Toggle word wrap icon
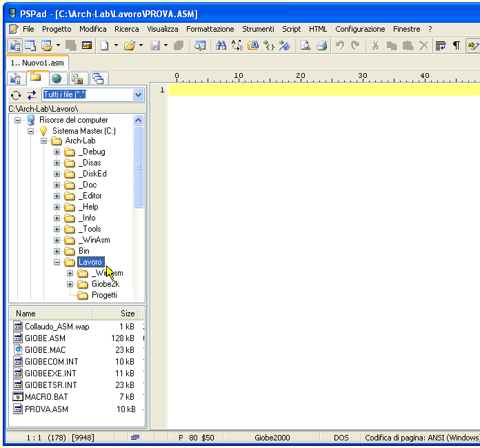This screenshot has width=480, height=448. (x=441, y=46)
